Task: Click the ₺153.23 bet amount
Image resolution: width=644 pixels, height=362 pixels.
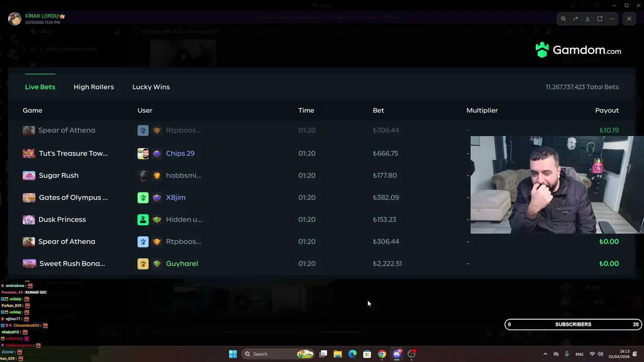Action: tap(384, 220)
